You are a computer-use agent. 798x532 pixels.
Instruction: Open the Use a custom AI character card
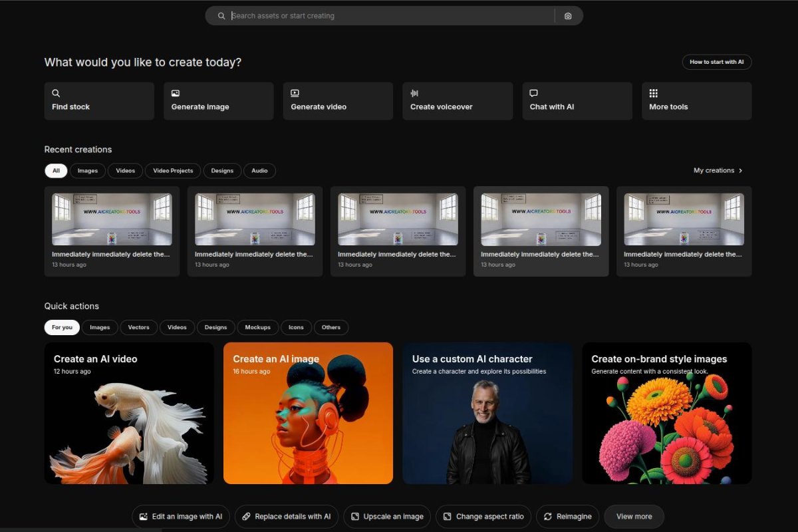[x=487, y=413]
